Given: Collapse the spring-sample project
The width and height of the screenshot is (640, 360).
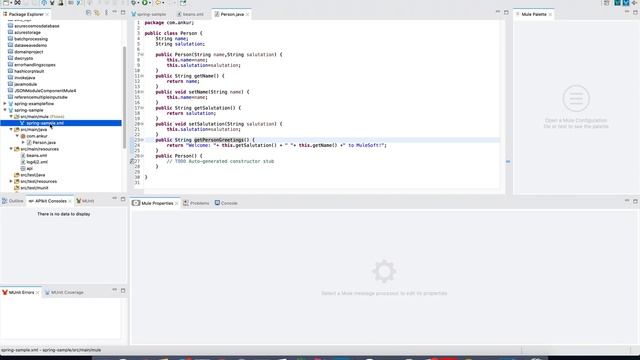Looking at the screenshot, I should (x=5, y=110).
